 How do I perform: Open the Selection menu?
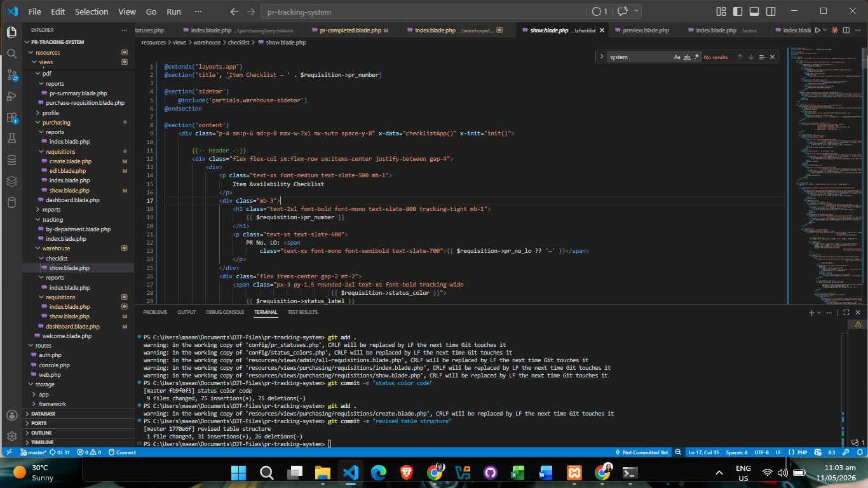tap(92, 11)
